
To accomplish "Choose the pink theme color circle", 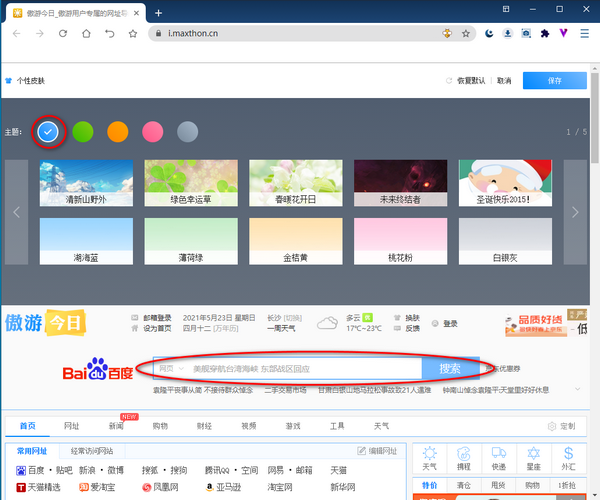I will [152, 131].
